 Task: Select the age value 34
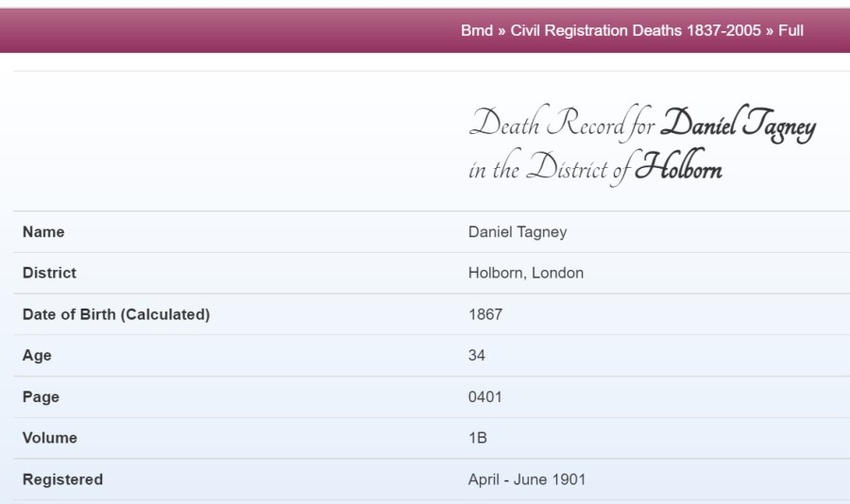click(x=477, y=356)
